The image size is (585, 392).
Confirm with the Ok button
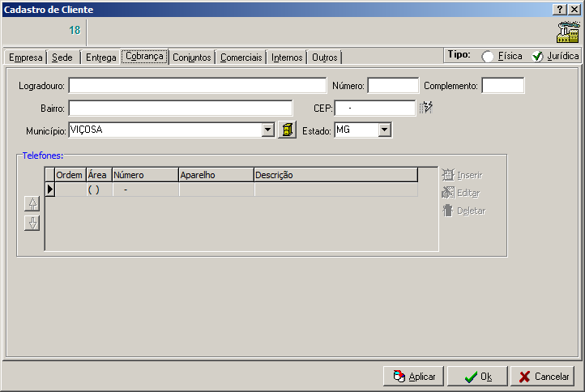click(477, 377)
